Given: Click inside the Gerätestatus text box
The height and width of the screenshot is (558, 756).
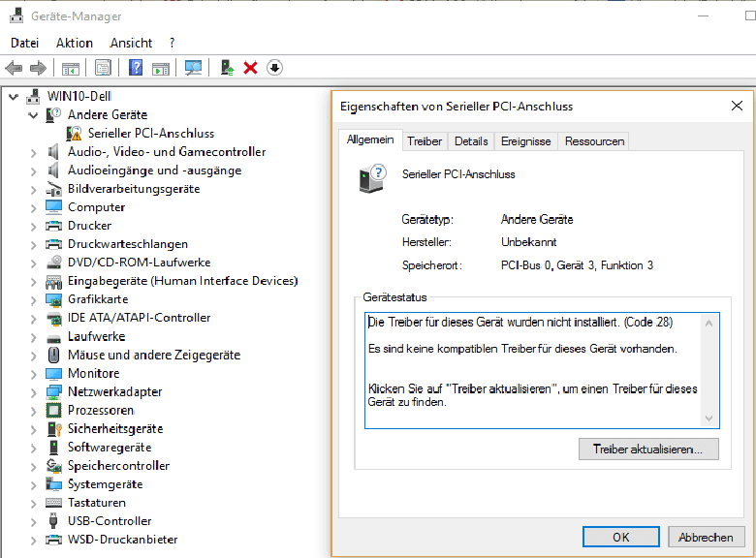Looking at the screenshot, I should tap(542, 371).
